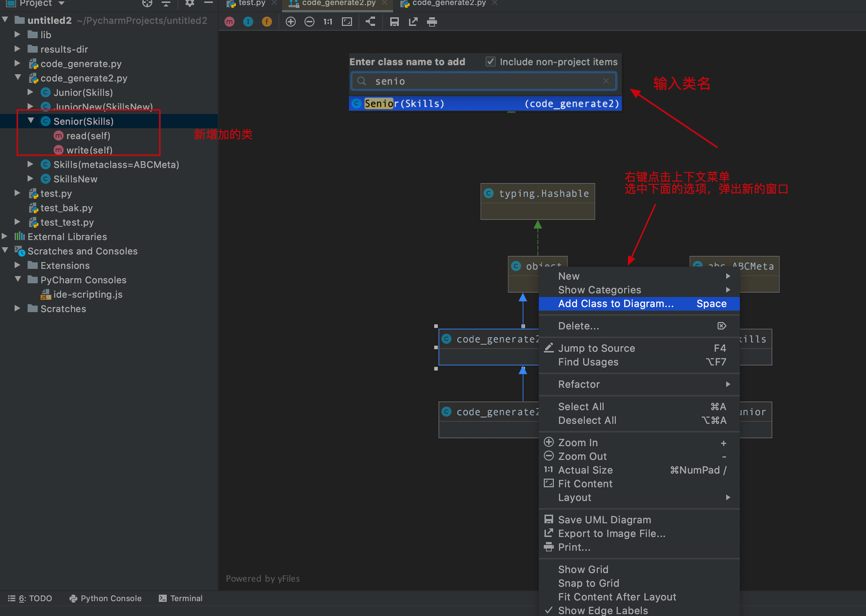
Task: Collapse code_generate2.py in tree
Action: click(17, 77)
